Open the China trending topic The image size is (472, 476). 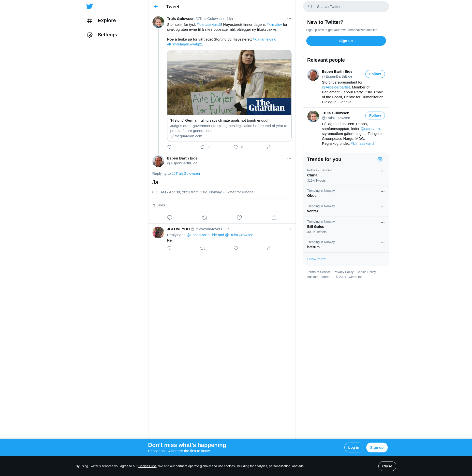tap(346, 175)
